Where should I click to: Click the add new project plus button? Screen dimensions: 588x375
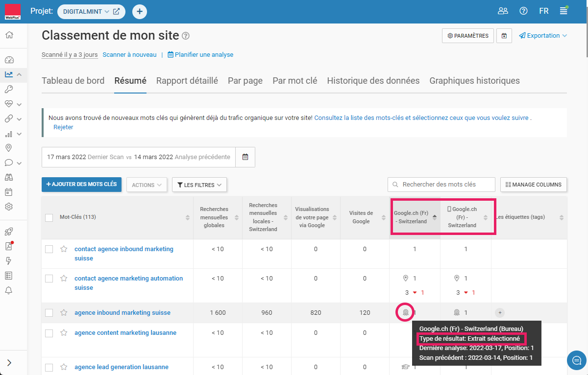(x=140, y=11)
